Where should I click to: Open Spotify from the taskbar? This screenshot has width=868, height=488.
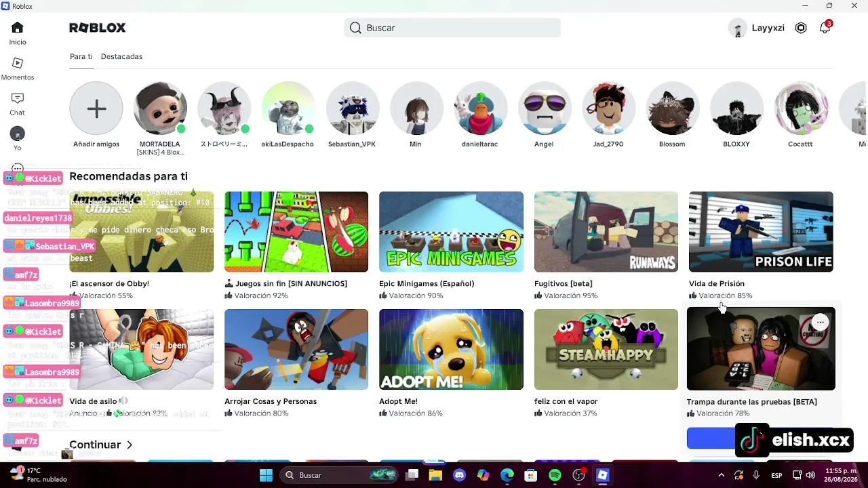click(x=555, y=475)
